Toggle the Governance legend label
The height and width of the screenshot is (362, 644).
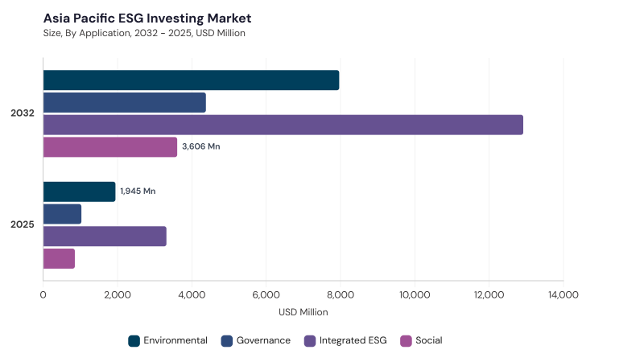(263, 340)
